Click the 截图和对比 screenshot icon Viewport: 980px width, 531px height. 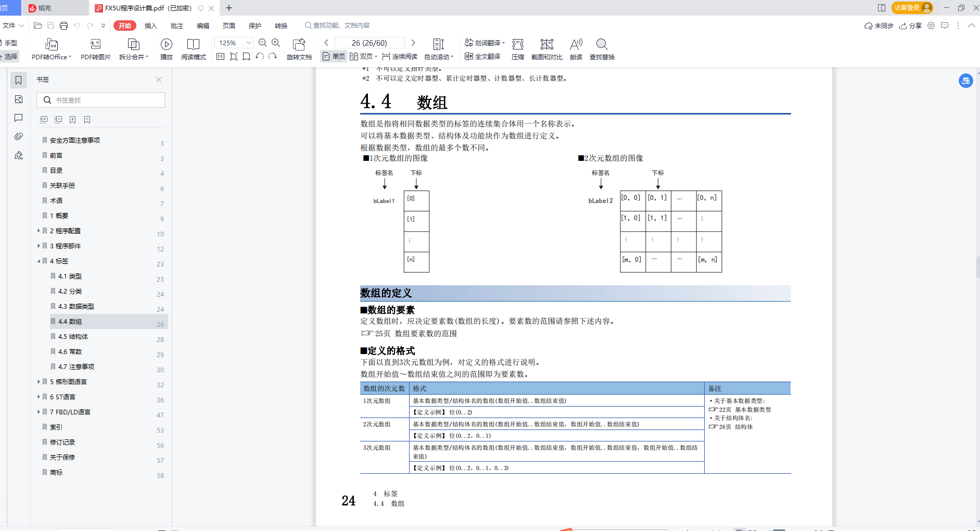[x=546, y=45]
